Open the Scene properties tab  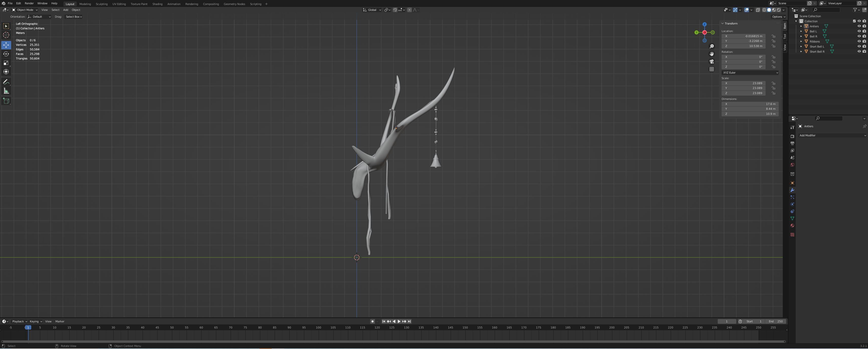[792, 158]
